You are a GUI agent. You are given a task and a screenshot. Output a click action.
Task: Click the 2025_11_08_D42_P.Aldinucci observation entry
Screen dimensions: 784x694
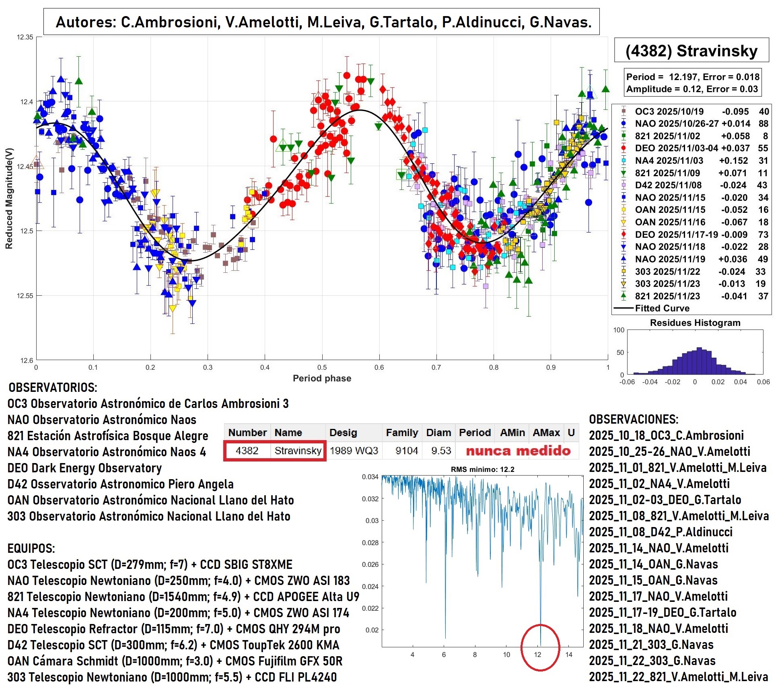point(661,532)
